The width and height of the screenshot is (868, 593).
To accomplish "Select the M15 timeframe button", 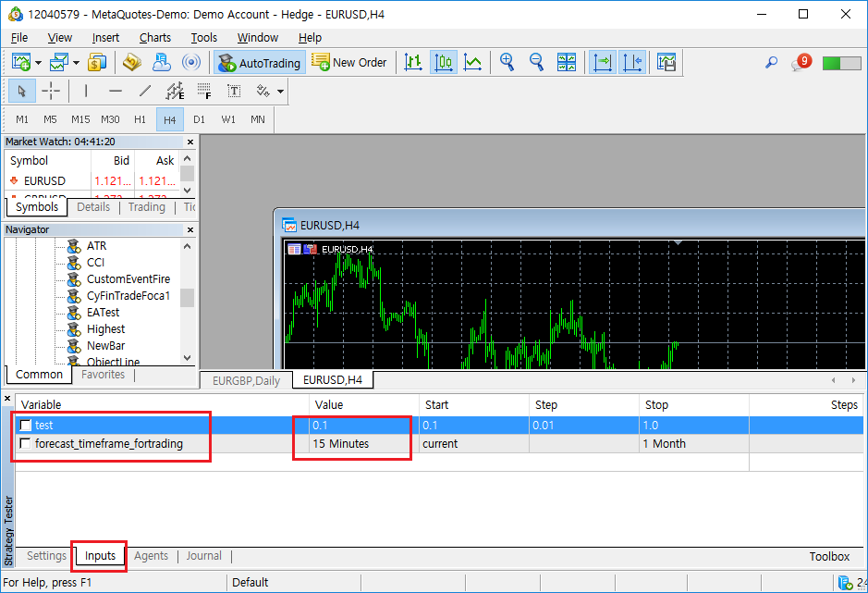I will pos(80,119).
